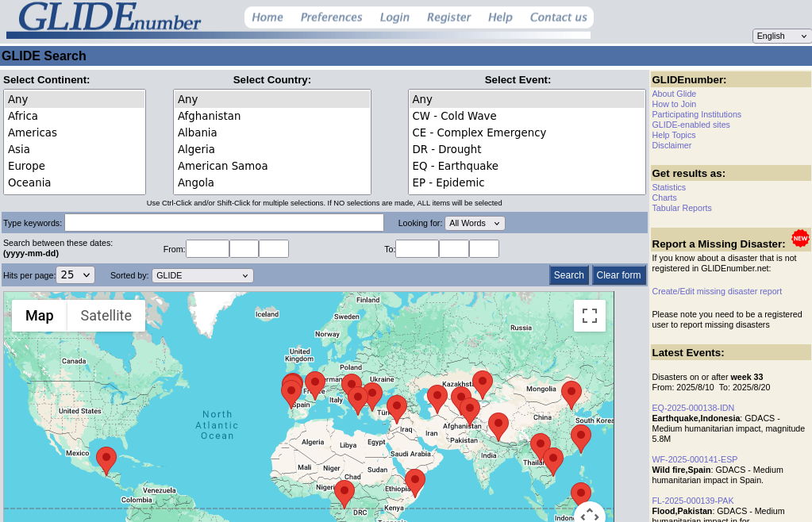Select CW - Cold Wave in the event list
812x522 pixels.
(x=527, y=116)
